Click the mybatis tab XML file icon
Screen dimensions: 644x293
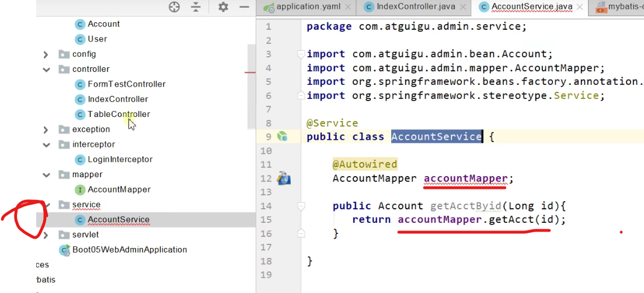coord(600,8)
